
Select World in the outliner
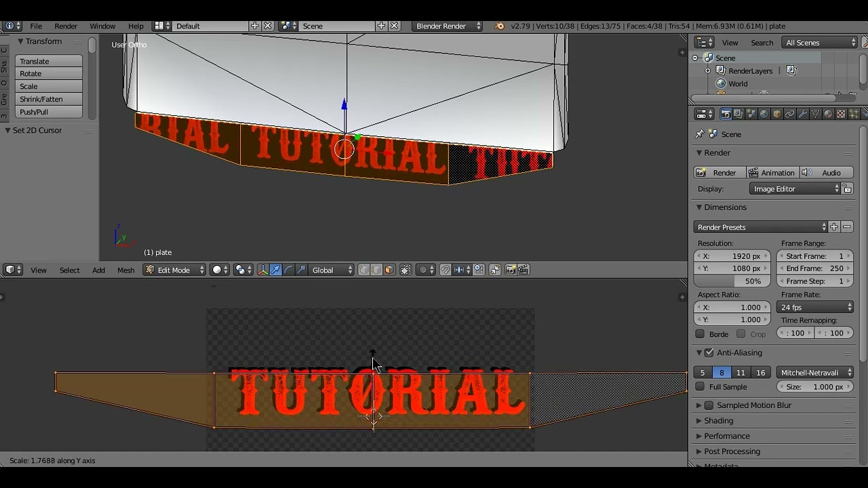click(x=738, y=84)
